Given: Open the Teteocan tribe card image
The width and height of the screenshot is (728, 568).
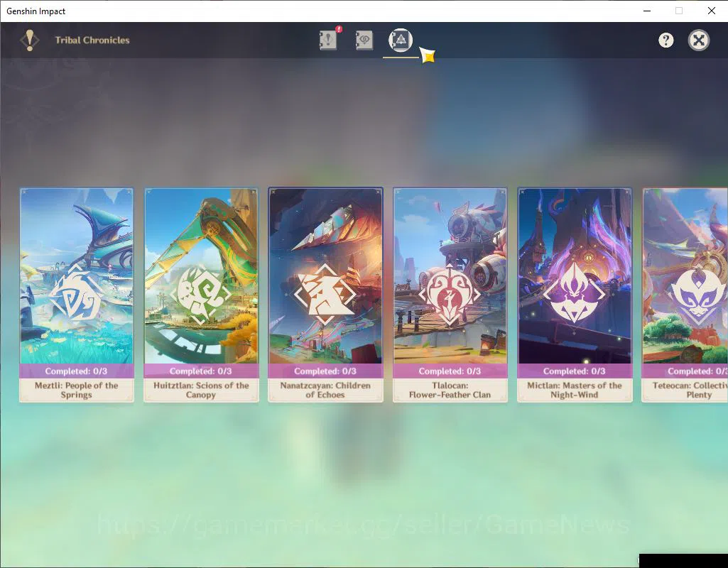Looking at the screenshot, I should point(685,275).
